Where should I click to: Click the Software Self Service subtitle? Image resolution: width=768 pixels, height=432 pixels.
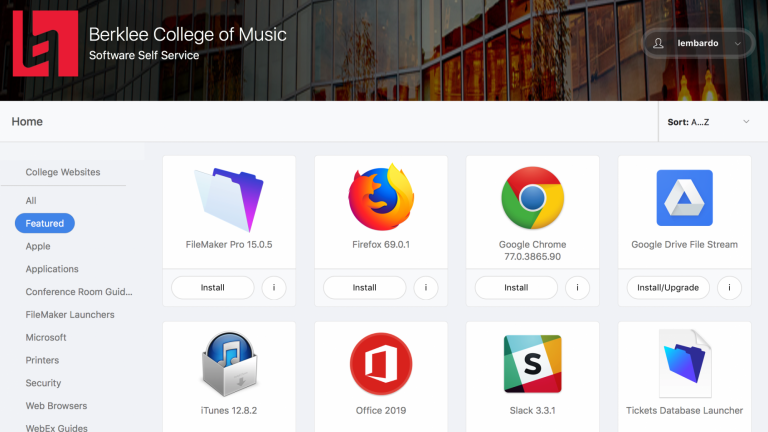[x=144, y=55]
